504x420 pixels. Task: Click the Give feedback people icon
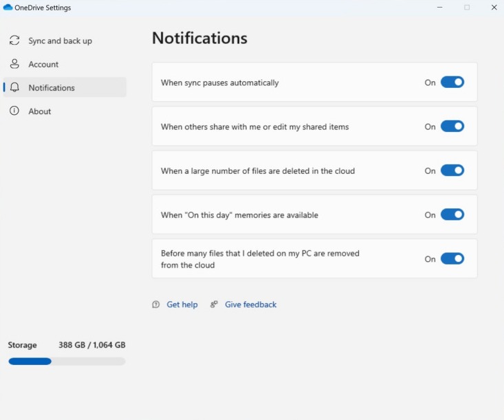(x=214, y=305)
